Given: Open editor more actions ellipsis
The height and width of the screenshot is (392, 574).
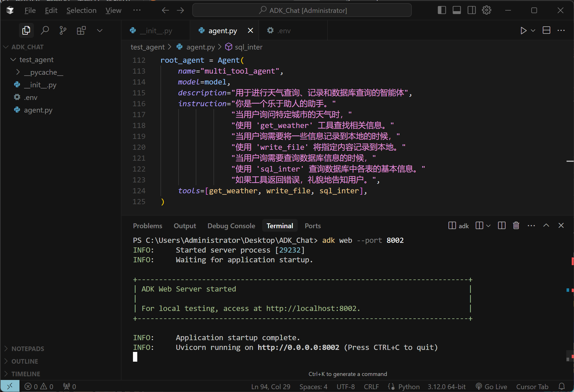Looking at the screenshot, I should click(x=561, y=30).
